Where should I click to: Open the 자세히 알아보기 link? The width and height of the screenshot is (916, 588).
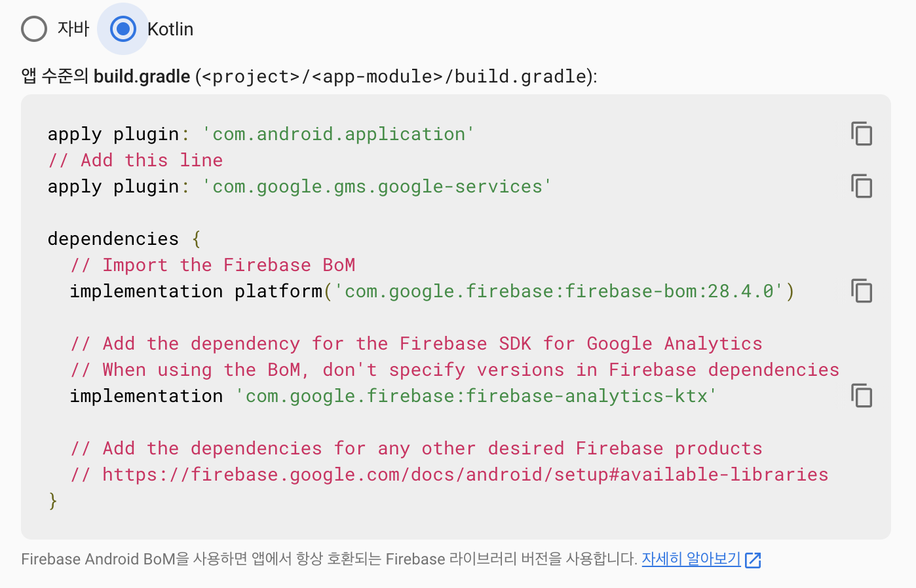(x=691, y=559)
